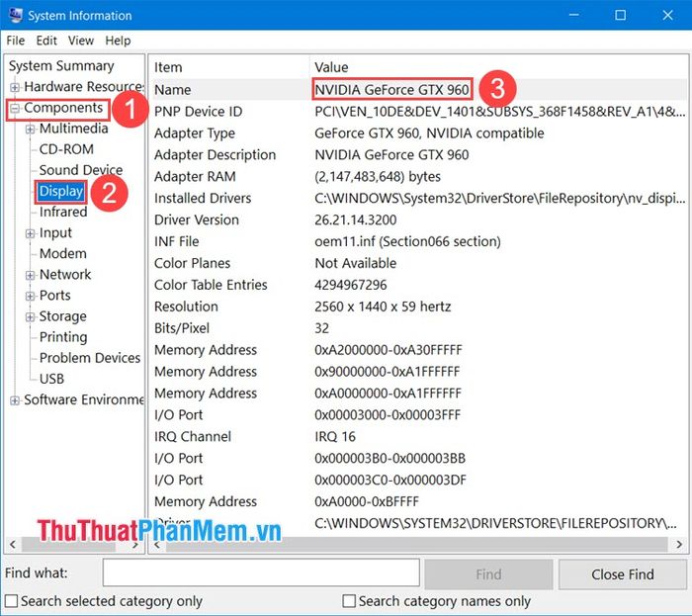Select the Display tree item
The width and height of the screenshot is (692, 616).
pos(61,191)
